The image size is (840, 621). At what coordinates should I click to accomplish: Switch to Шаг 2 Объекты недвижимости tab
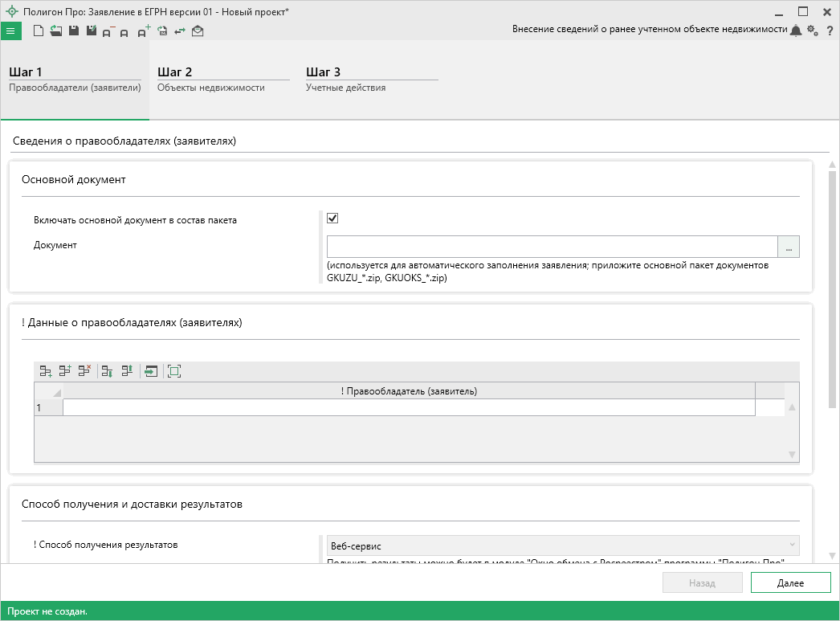point(222,80)
